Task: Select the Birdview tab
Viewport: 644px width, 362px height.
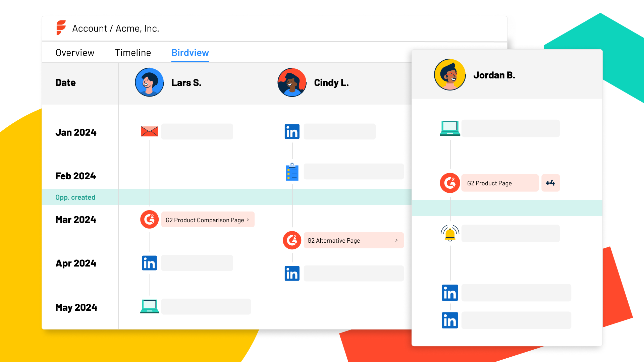Action: (190, 53)
